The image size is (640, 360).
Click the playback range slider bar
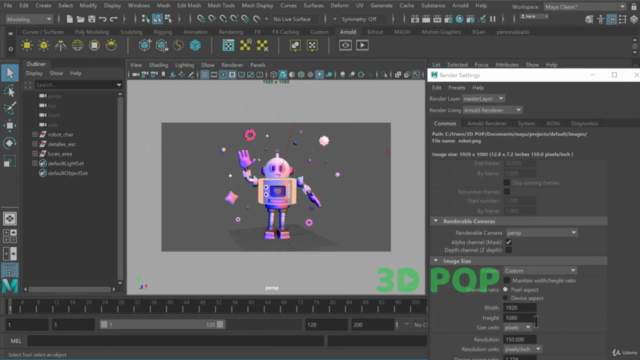coord(162,324)
